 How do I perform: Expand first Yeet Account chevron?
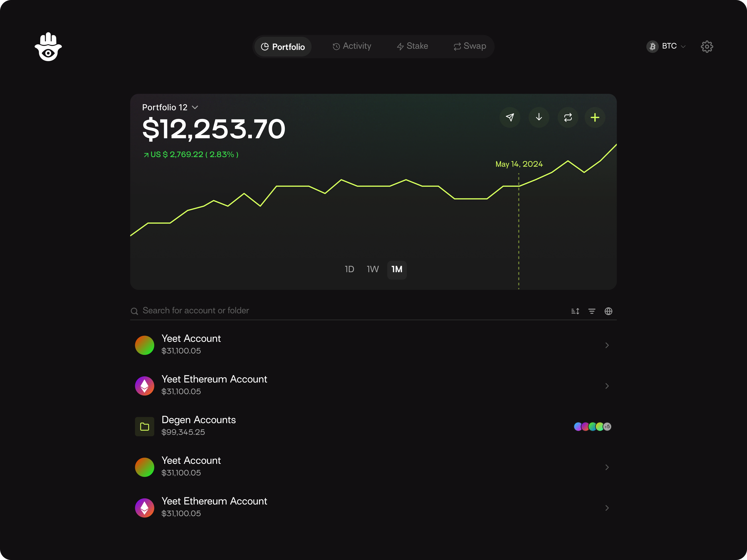(x=607, y=345)
